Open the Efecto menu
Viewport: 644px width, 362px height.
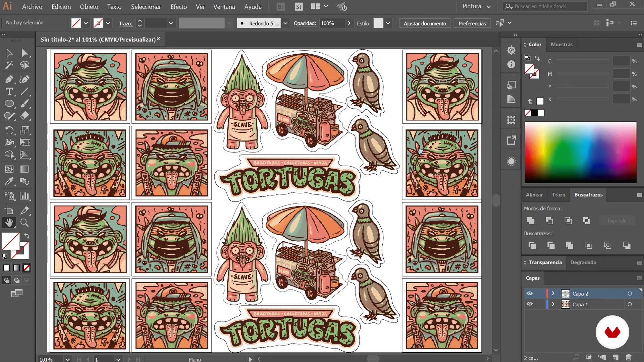tap(178, 7)
